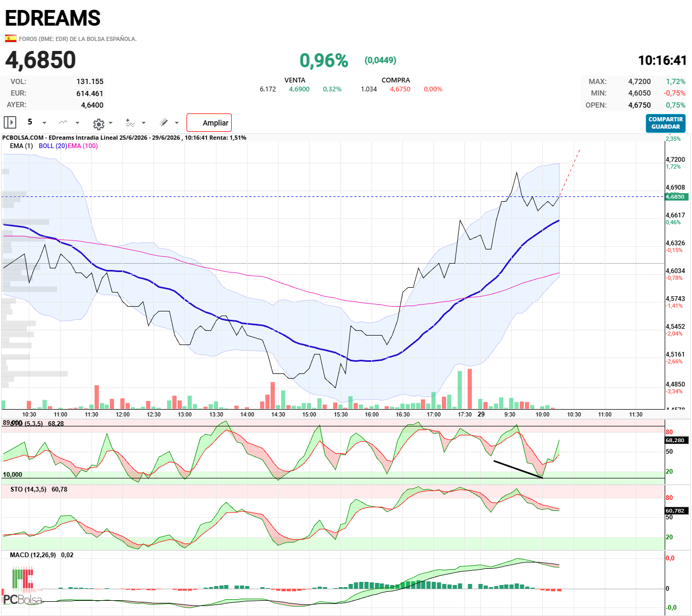Click the time 10:16:41
This screenshot has height=616, width=692.
[662, 60]
